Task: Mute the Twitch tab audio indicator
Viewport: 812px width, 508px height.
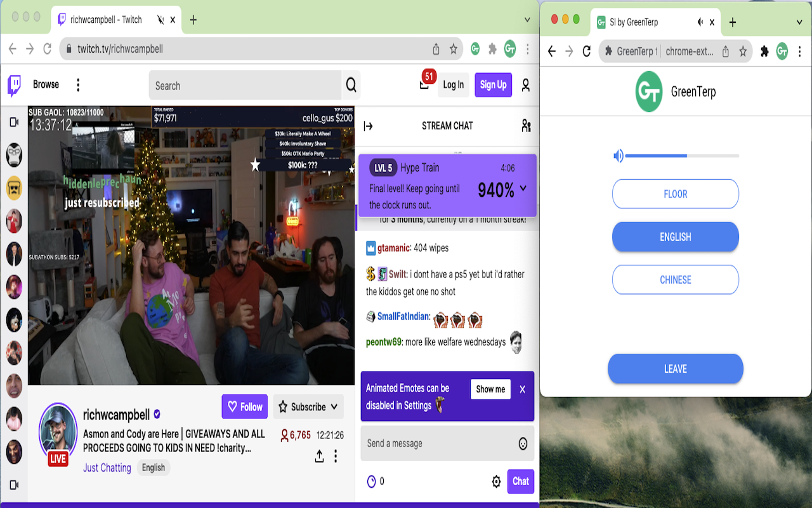Action: (x=160, y=20)
